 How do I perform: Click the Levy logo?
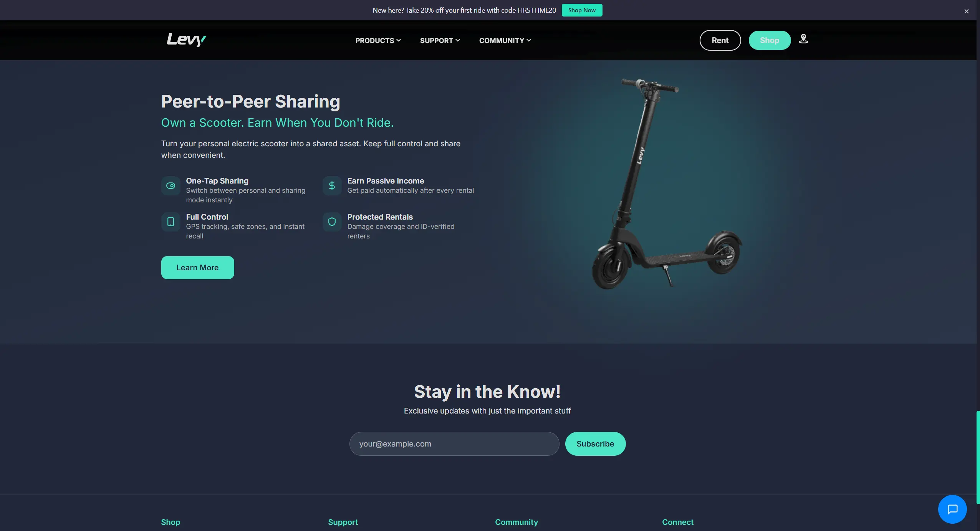pyautogui.click(x=186, y=40)
